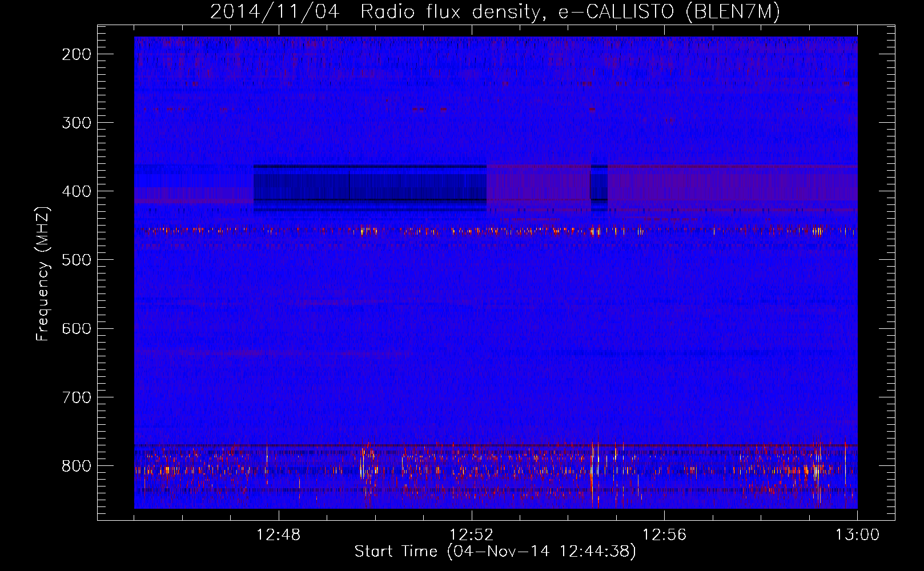Viewport: 924px width, 571px height.
Task: Click the date '2014/11/04' in the title
Action: pos(275,12)
